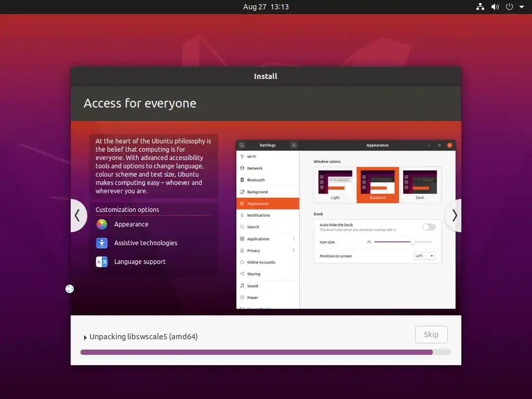The height and width of the screenshot is (399, 532).
Task: Open the Position on screen Left dropdown
Action: tap(424, 256)
